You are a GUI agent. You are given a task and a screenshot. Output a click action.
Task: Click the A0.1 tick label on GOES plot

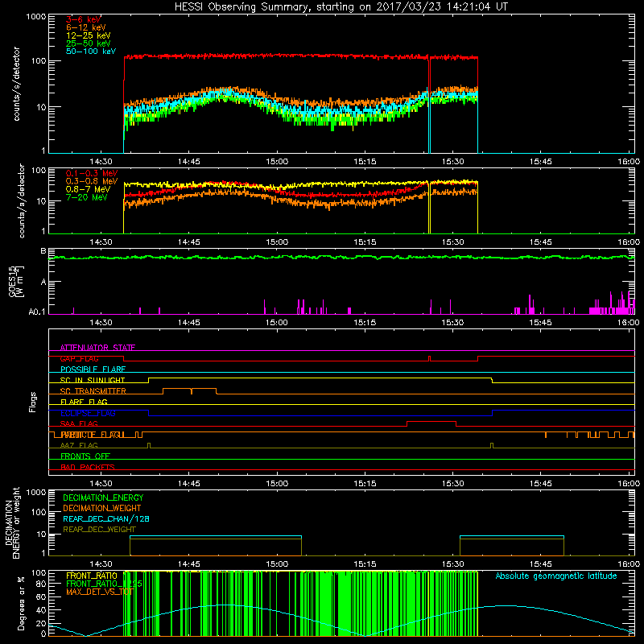pyautogui.click(x=37, y=312)
